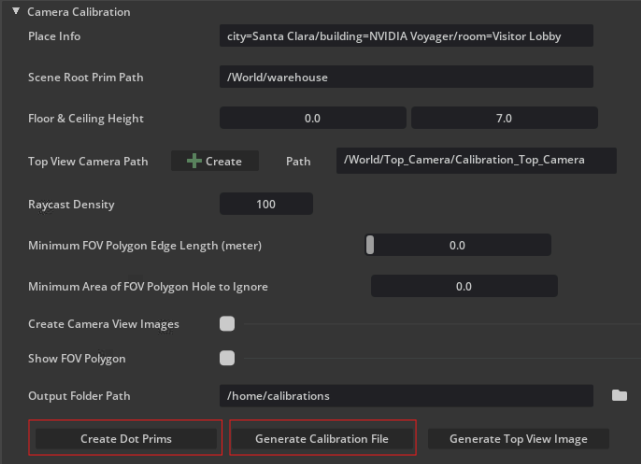641x464 pixels.
Task: Click the Raycast Density value field
Action: (266, 204)
